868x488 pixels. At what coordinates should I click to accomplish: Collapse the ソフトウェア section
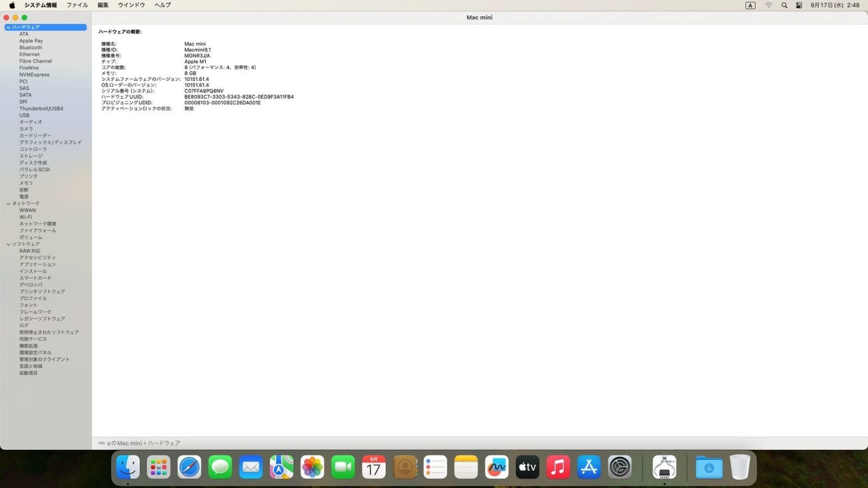coord(8,245)
